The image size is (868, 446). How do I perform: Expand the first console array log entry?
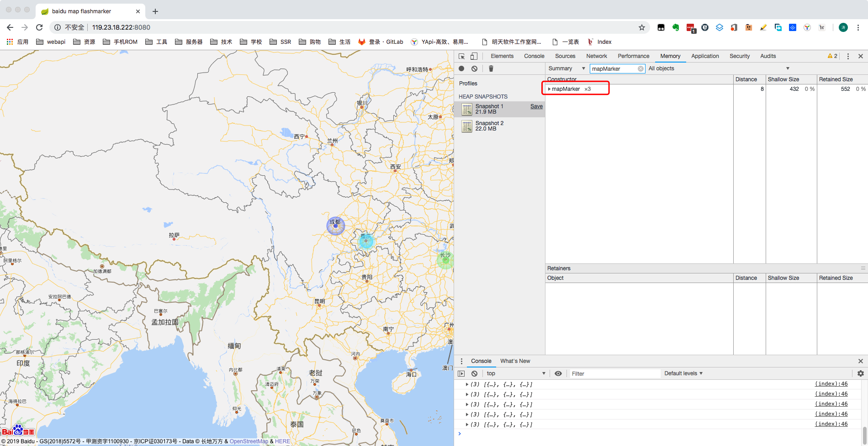coord(467,384)
